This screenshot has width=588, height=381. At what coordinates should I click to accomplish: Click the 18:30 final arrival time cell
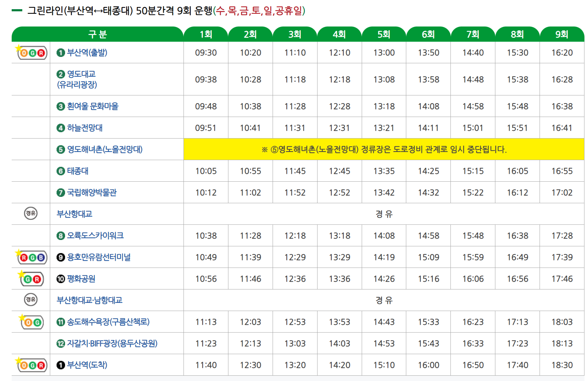(x=562, y=365)
